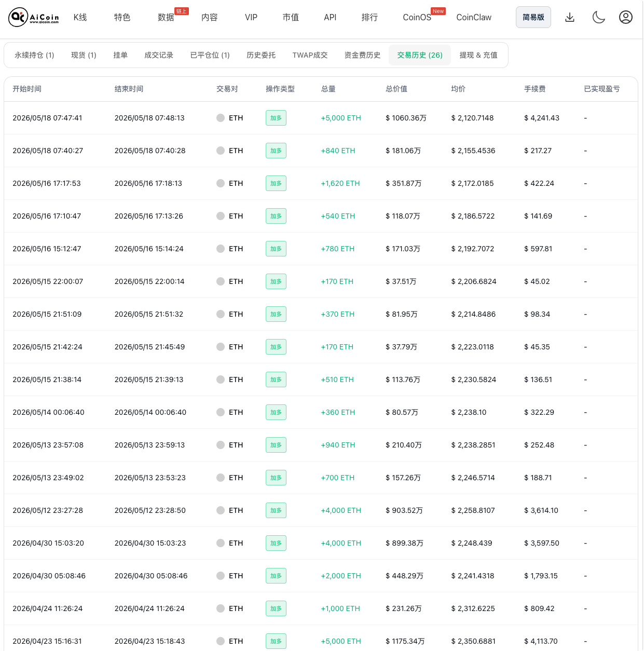Select the +1,000 ETH amount

(340, 608)
